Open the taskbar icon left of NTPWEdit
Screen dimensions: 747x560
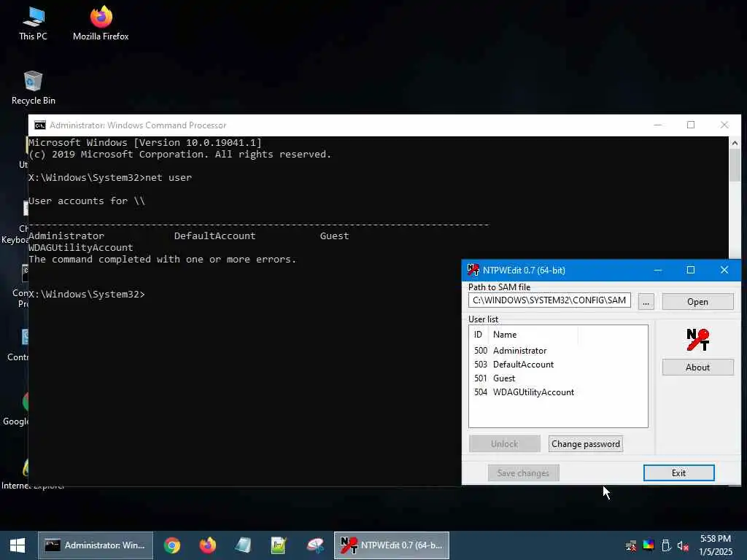[x=315, y=545]
